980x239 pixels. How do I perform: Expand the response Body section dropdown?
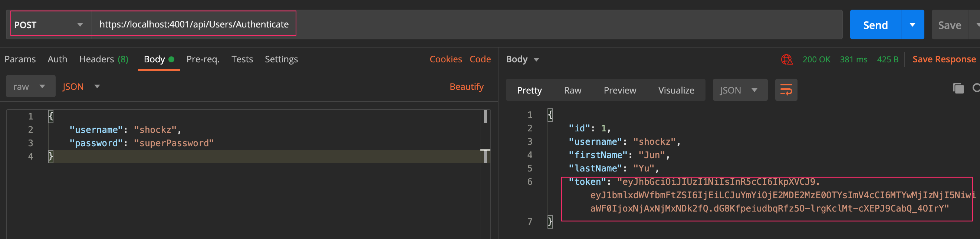coord(522,59)
